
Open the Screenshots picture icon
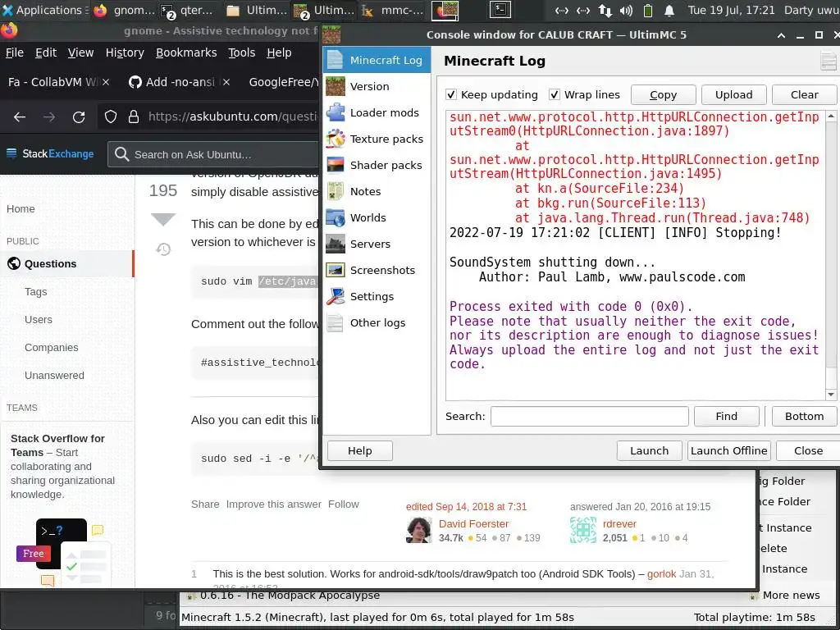[x=336, y=270]
